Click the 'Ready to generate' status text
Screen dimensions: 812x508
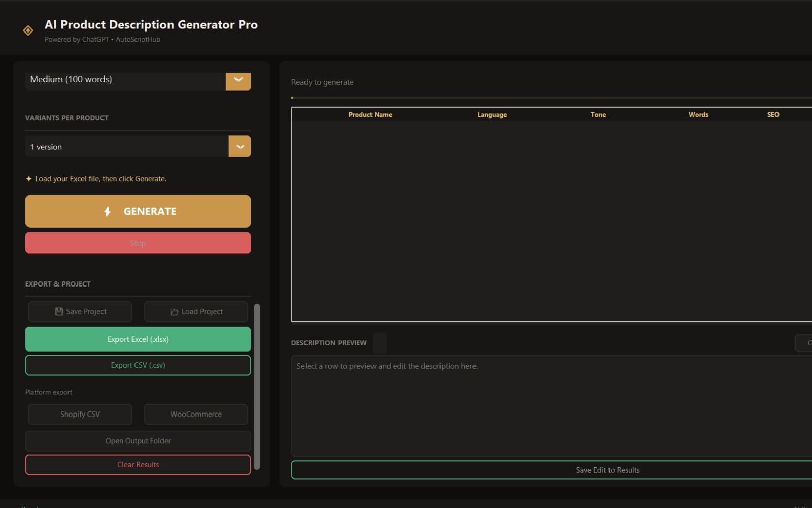322,82
